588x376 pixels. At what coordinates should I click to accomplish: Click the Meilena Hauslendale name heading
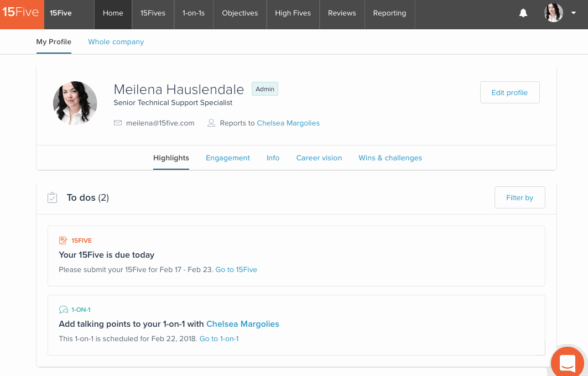[x=179, y=90]
